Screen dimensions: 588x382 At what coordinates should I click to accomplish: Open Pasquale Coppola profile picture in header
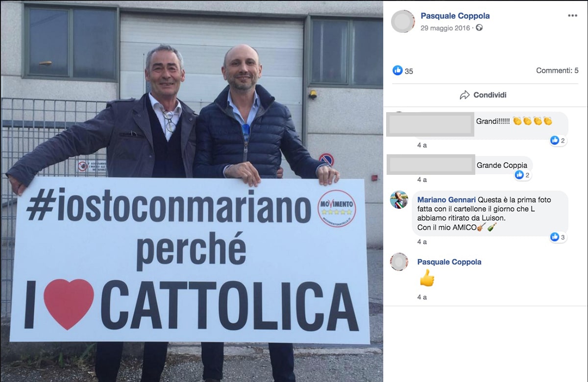(403, 21)
